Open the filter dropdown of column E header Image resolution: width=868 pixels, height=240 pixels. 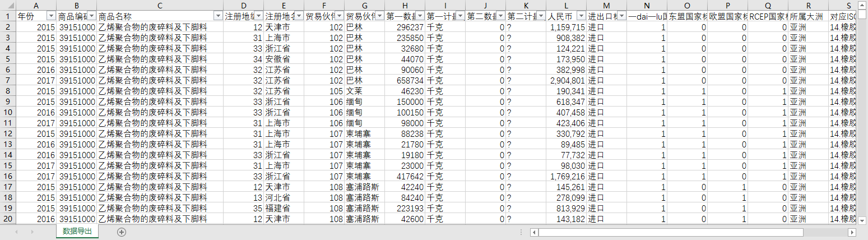tap(299, 16)
